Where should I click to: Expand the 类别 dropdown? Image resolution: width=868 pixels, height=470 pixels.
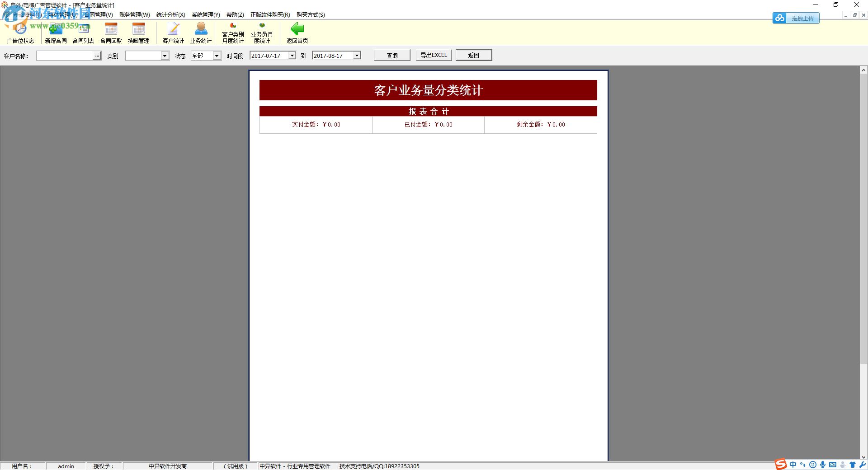click(x=165, y=56)
